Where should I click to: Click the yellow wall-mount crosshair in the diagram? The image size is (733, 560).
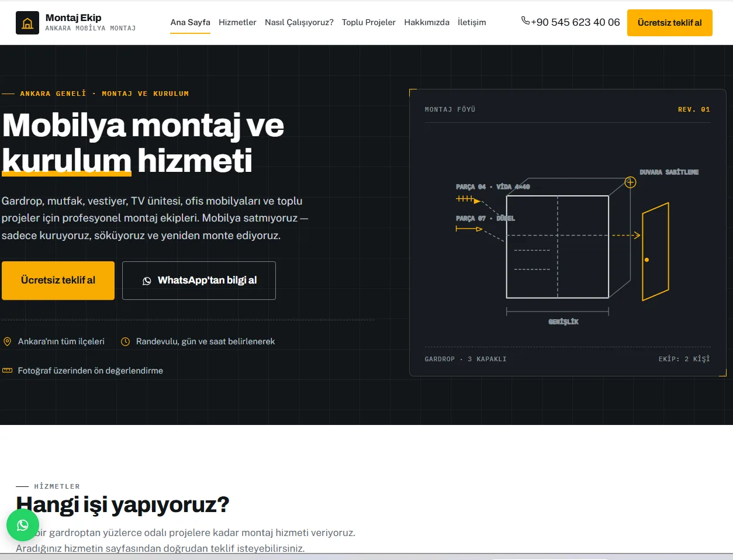pos(630,182)
